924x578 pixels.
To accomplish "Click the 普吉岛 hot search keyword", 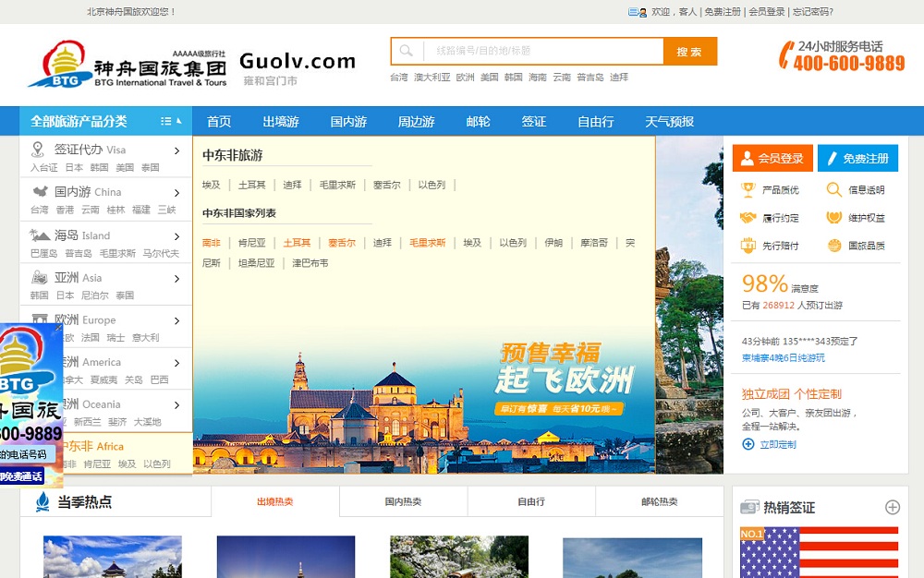I will pyautogui.click(x=590, y=78).
